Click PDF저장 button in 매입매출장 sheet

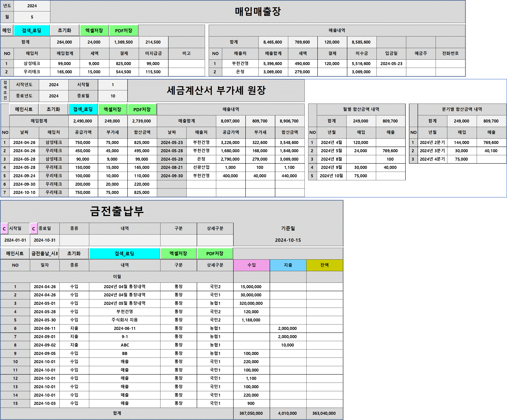(x=124, y=30)
